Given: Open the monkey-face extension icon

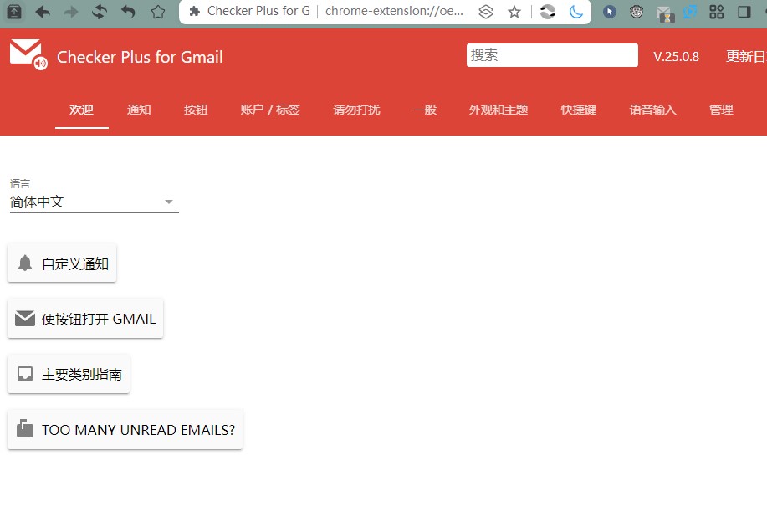Looking at the screenshot, I should click(637, 12).
